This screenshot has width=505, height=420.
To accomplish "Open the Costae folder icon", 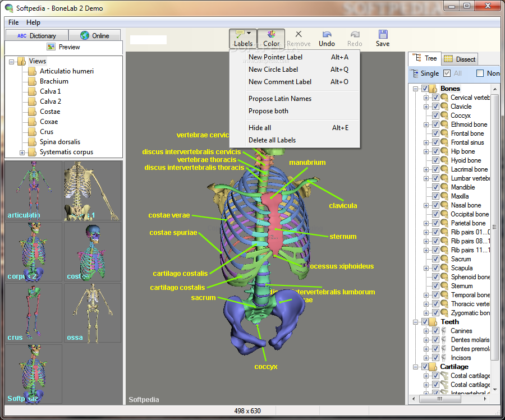I will [x=32, y=112].
